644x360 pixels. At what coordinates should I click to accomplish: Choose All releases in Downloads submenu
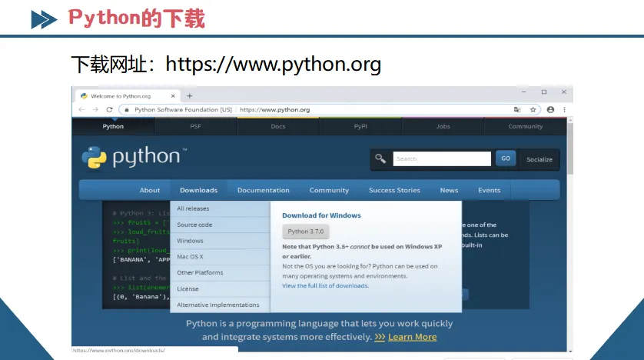(220, 208)
